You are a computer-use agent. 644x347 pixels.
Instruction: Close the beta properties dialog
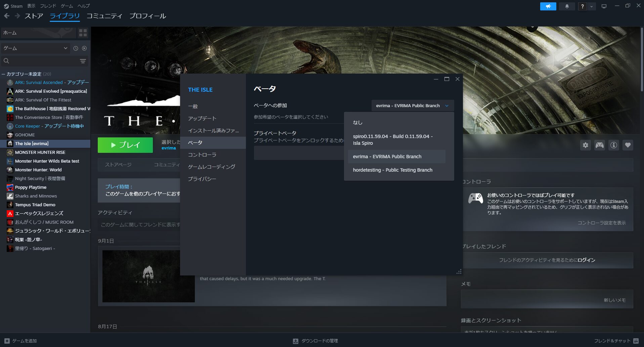coord(457,79)
